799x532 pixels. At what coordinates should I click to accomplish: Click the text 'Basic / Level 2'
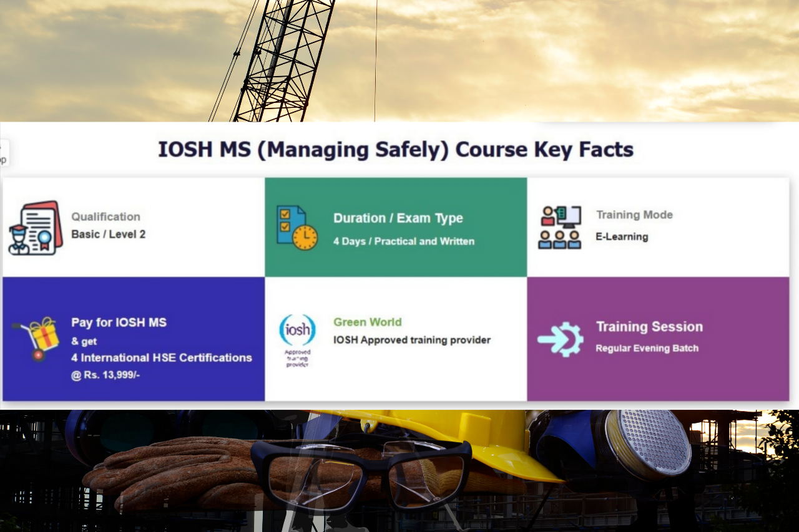[109, 235]
